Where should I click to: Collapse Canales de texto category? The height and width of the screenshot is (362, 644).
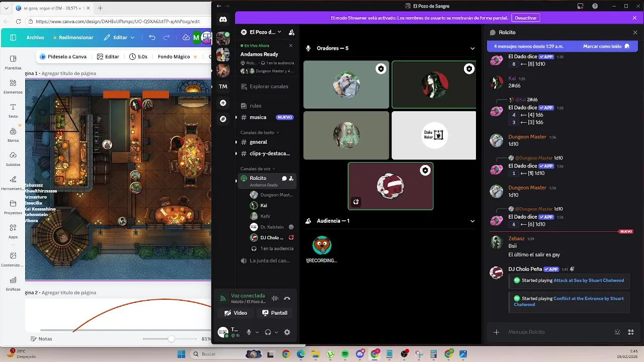260,133
